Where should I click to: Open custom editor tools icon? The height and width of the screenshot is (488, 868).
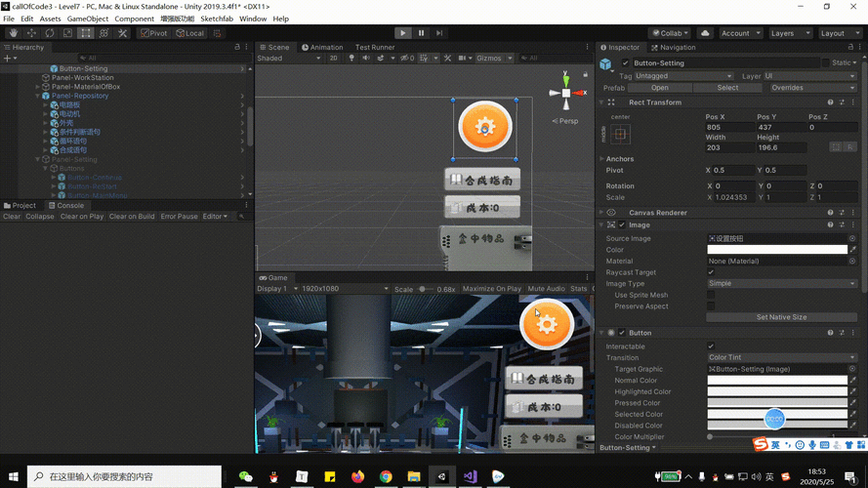[x=122, y=33]
